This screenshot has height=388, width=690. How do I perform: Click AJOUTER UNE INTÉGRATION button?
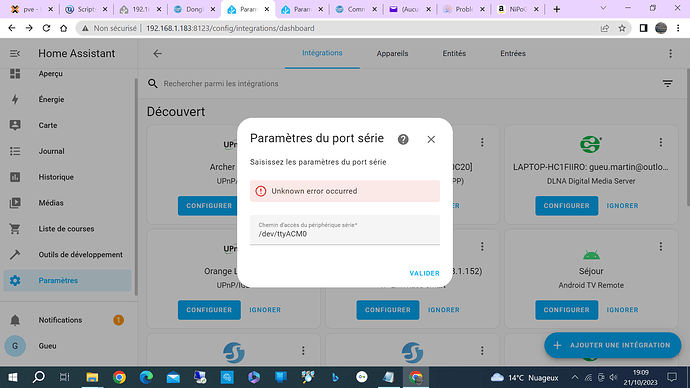click(x=613, y=345)
